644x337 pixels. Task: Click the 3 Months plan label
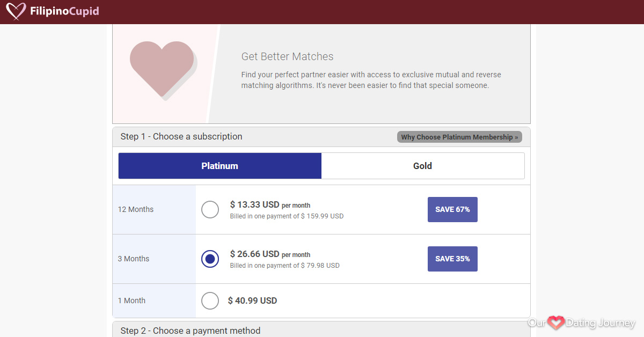tap(134, 259)
